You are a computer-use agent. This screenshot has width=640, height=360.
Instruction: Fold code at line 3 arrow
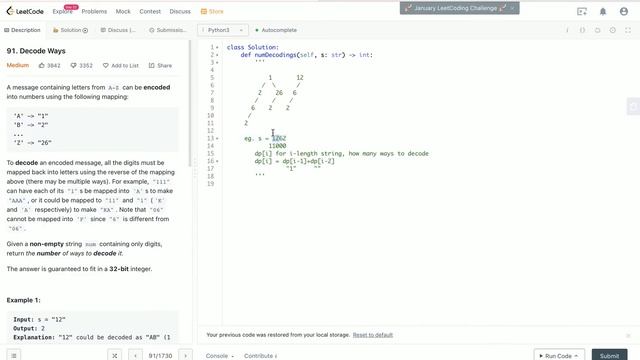[x=217, y=62]
